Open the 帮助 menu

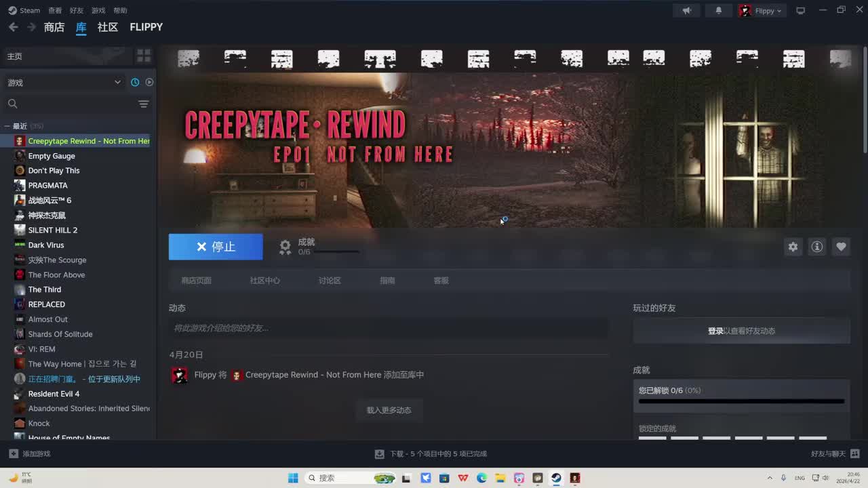pyautogui.click(x=120, y=11)
